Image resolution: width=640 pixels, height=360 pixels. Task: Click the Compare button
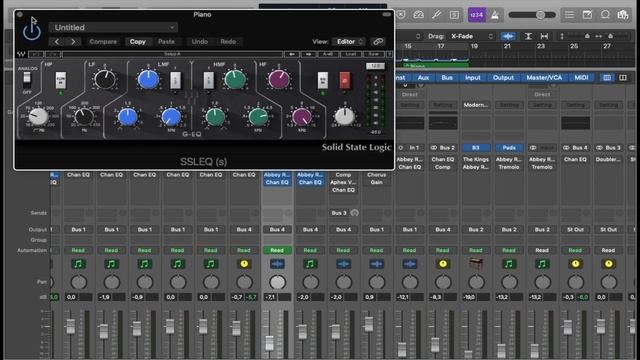coord(103,42)
